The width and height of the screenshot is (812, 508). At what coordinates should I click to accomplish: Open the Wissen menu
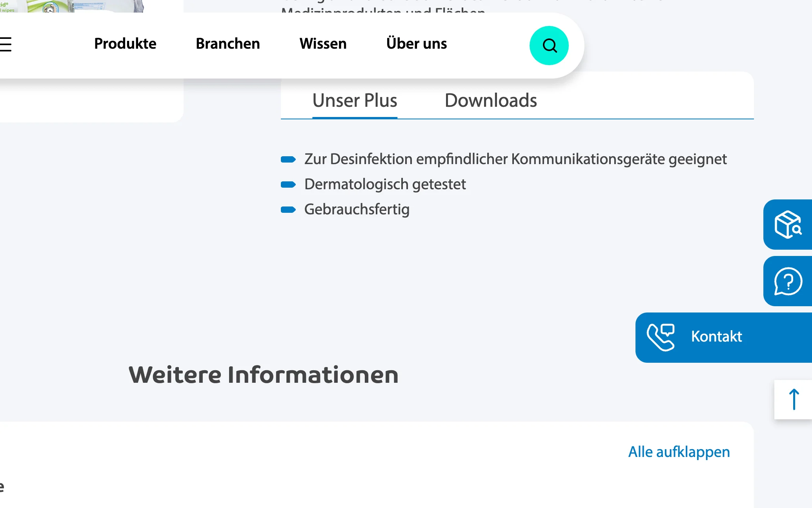click(x=323, y=44)
